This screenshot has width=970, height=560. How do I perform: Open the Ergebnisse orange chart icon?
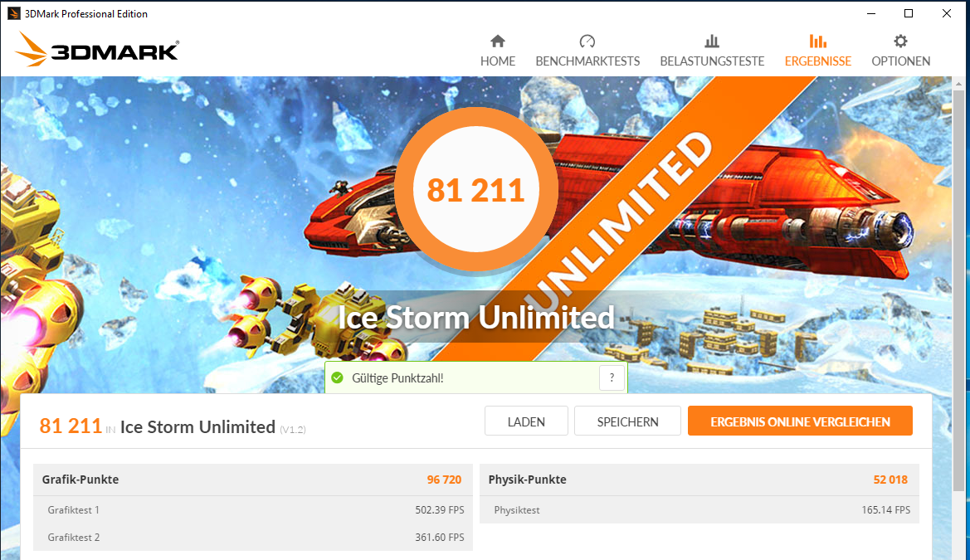818,41
